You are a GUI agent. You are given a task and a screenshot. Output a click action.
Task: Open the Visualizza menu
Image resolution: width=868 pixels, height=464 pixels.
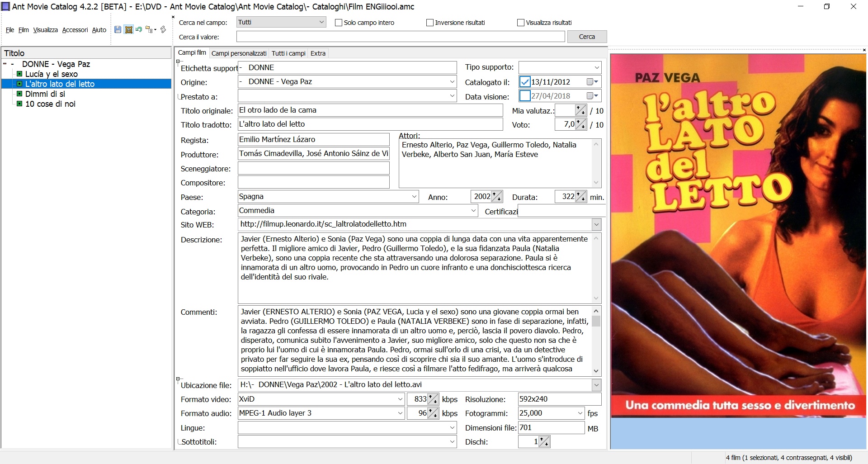[x=45, y=30]
